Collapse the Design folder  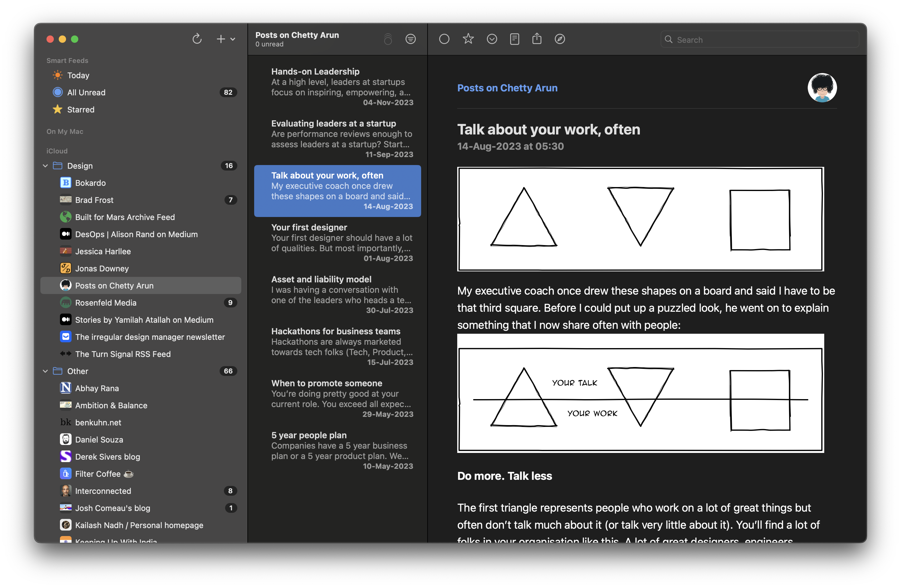[x=45, y=166]
